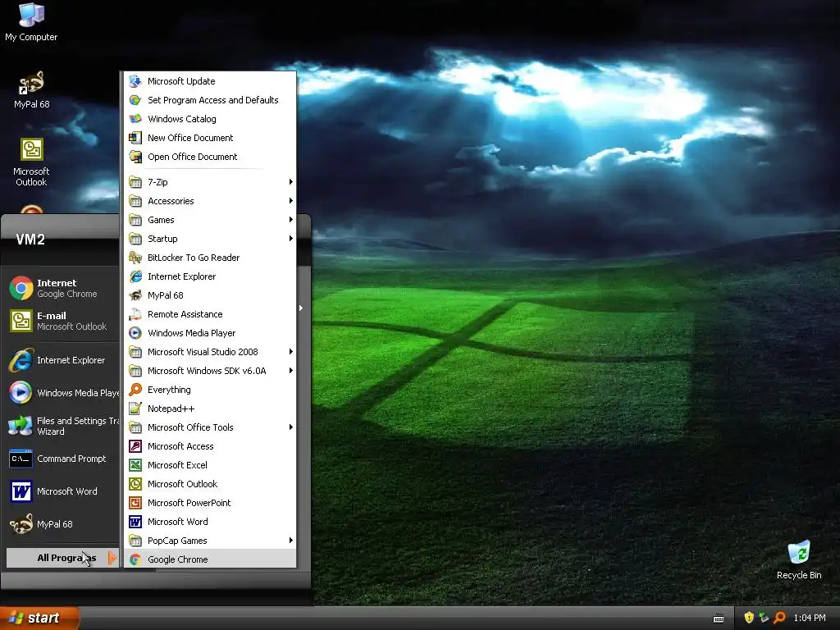Open Remote Assistance

coord(209,314)
